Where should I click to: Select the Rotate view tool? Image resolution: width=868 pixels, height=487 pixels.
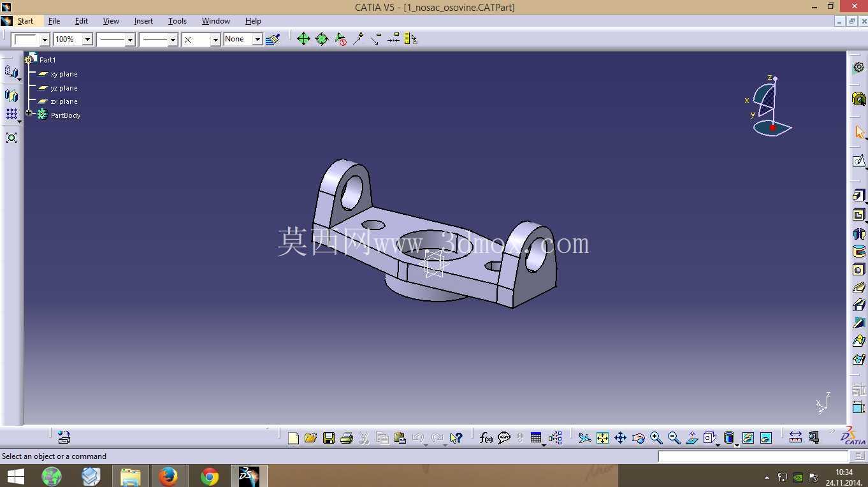(x=638, y=438)
